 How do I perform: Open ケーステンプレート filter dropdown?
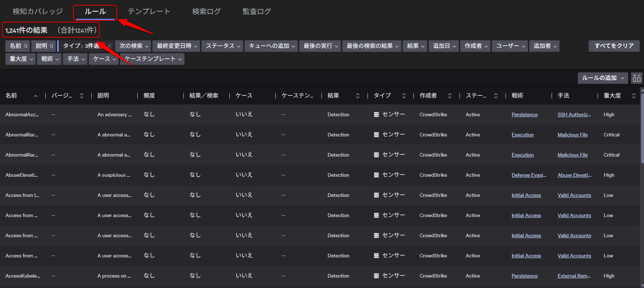point(153,59)
